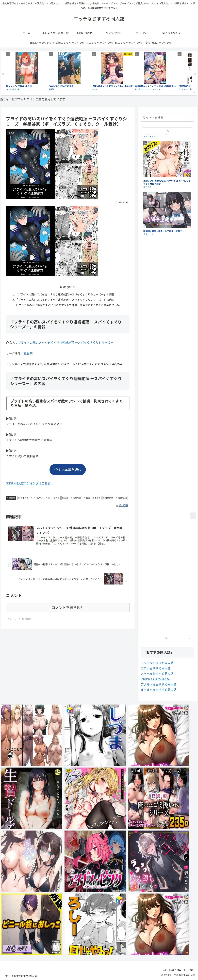The width and height of the screenshot is (198, 980).
Task: Jump to first 目次 entry の情報
Action: tap(65, 294)
